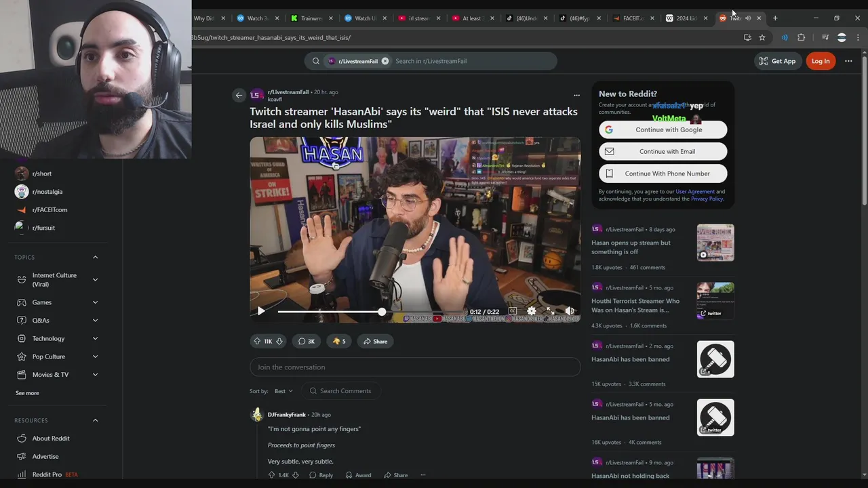Downvote the post showing 11K
The width and height of the screenshot is (868, 488).
(279, 342)
